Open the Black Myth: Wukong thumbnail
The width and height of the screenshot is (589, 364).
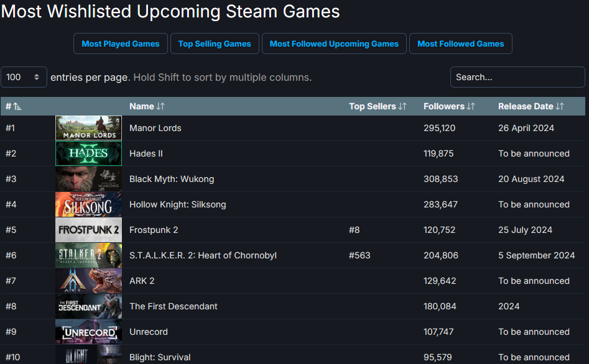[89, 179]
